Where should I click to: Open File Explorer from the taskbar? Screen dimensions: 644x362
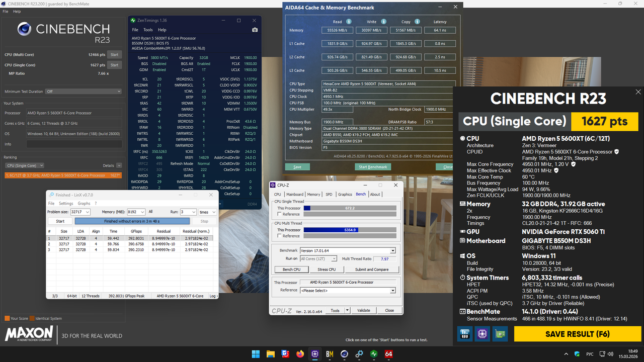(271, 354)
